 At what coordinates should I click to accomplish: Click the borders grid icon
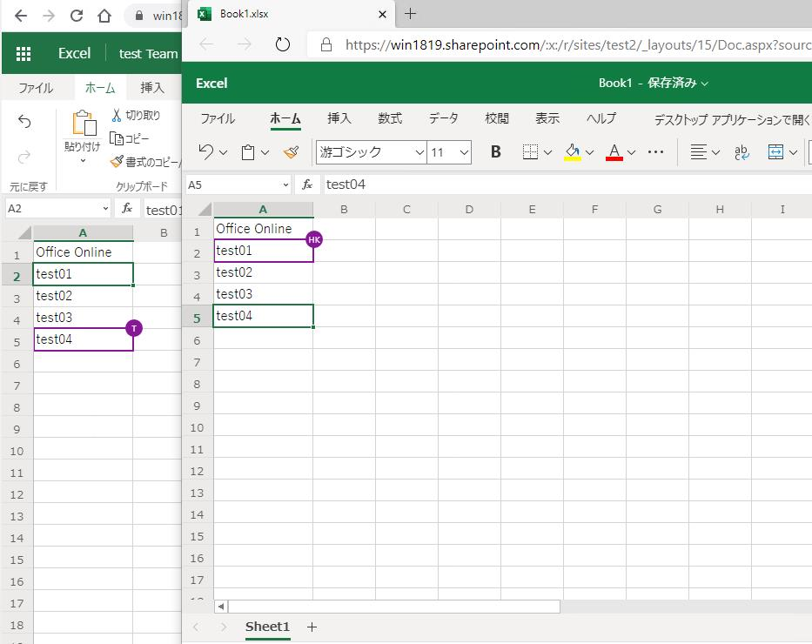coord(530,151)
